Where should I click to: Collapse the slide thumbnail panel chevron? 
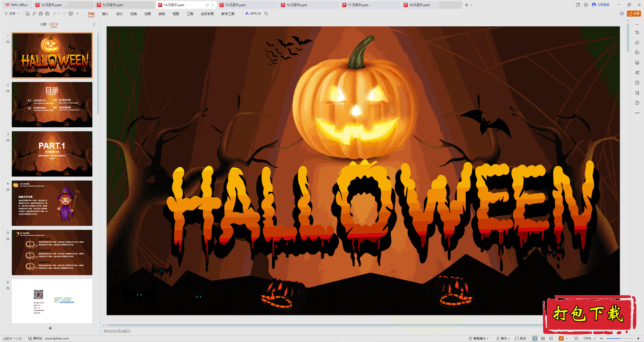pos(94,24)
